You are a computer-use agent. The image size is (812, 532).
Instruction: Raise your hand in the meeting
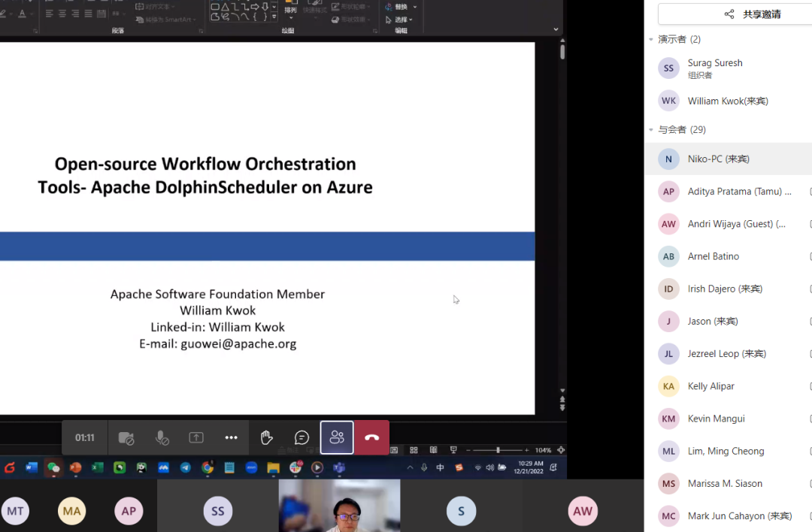pyautogui.click(x=266, y=438)
